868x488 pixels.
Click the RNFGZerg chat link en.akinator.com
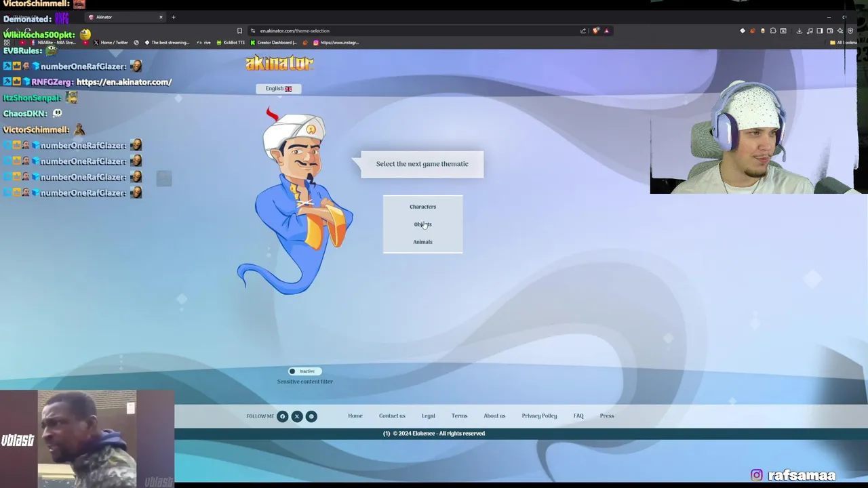pos(124,82)
